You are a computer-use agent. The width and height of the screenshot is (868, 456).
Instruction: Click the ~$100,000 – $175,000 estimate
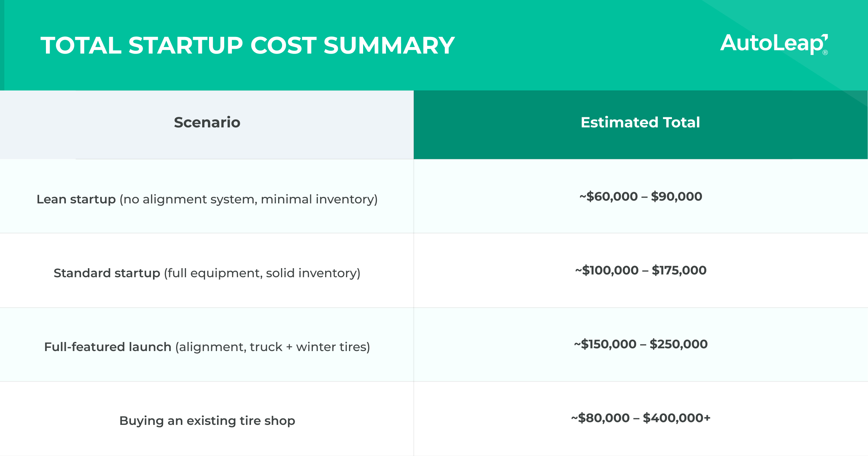point(641,270)
